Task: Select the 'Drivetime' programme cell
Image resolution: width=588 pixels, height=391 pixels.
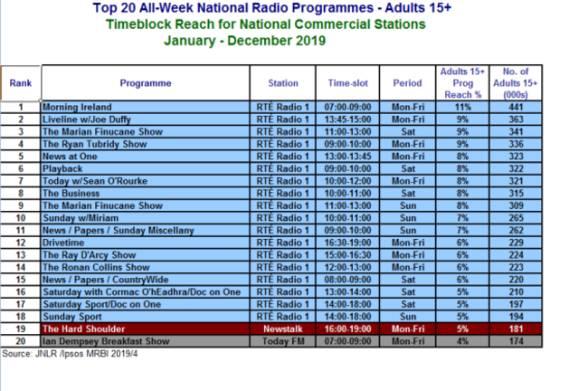Action: pyautogui.click(x=146, y=243)
